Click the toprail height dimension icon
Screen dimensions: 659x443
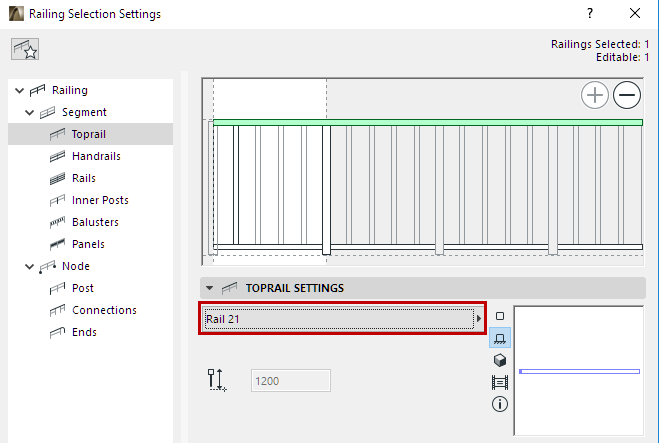[217, 380]
